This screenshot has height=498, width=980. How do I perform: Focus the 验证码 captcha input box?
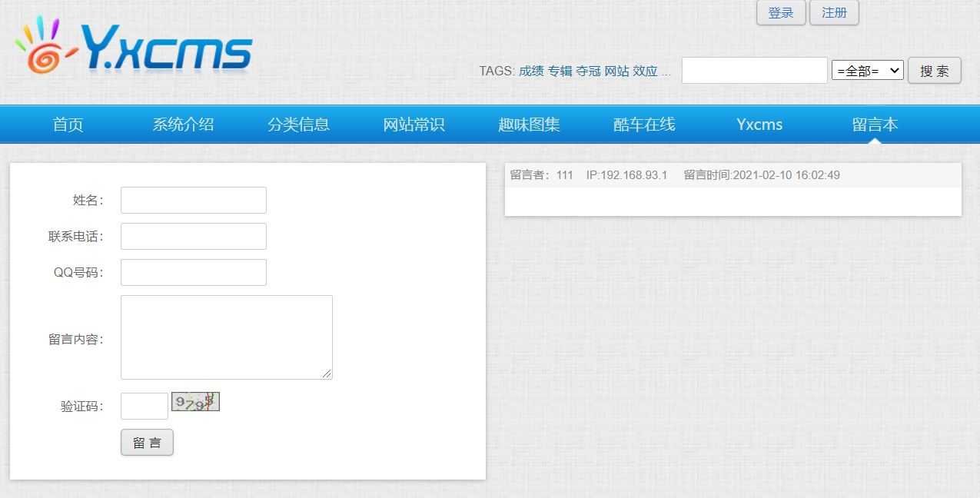tap(145, 406)
